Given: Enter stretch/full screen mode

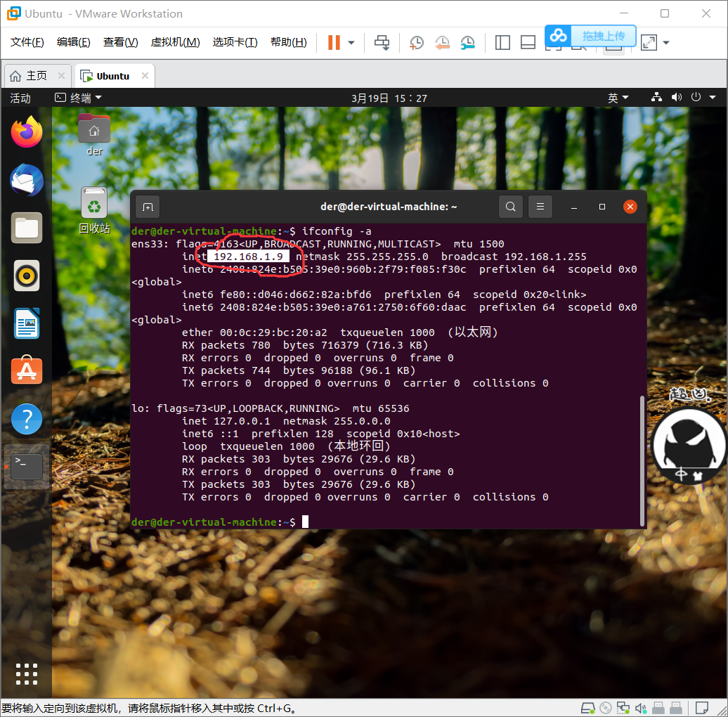Looking at the screenshot, I should click(649, 43).
